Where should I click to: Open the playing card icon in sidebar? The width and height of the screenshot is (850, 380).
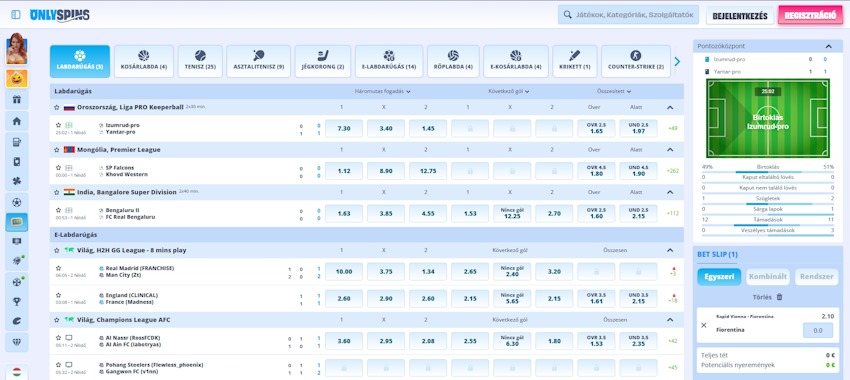(x=16, y=162)
